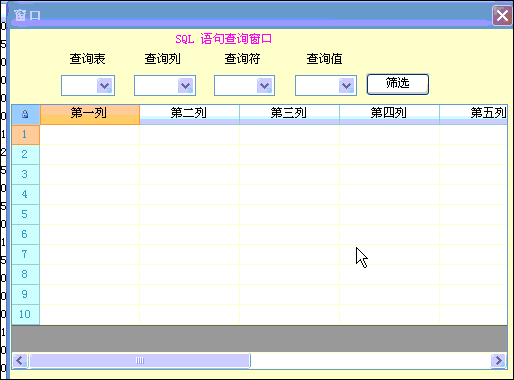Click the horizontal scrollbar left arrow
The height and width of the screenshot is (380, 514).
click(20, 361)
